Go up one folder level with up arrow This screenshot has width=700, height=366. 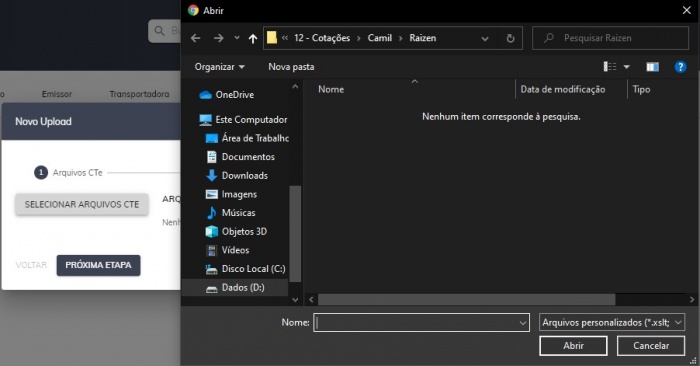tap(253, 38)
